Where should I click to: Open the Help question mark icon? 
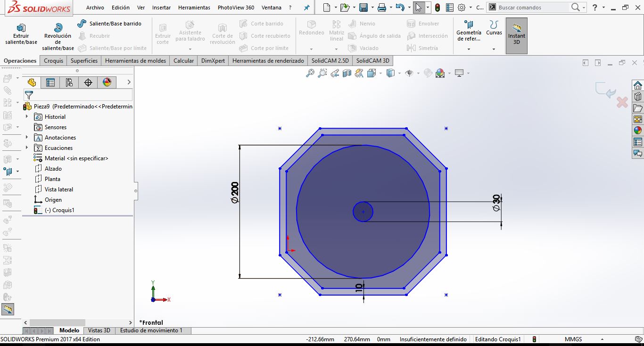[x=595, y=8]
